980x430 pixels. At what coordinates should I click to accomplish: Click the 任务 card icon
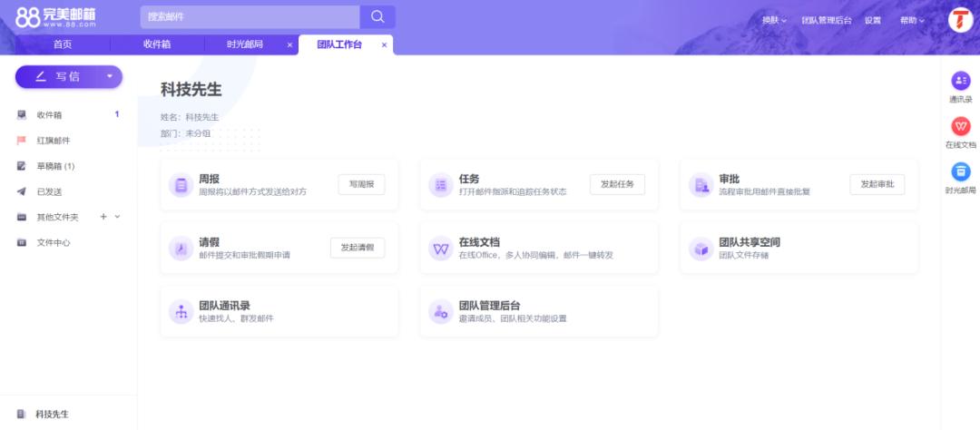[441, 185]
